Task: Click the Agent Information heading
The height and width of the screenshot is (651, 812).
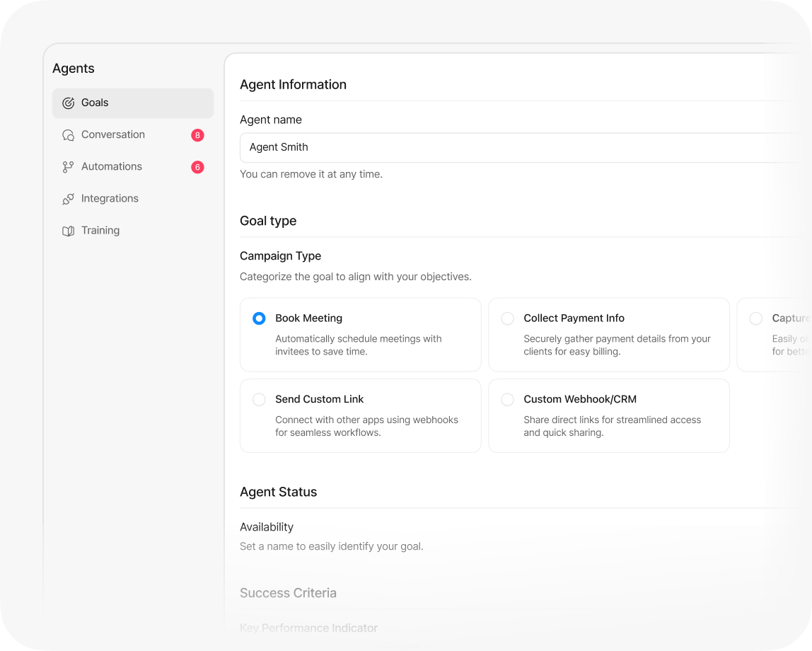Action: coord(293,84)
